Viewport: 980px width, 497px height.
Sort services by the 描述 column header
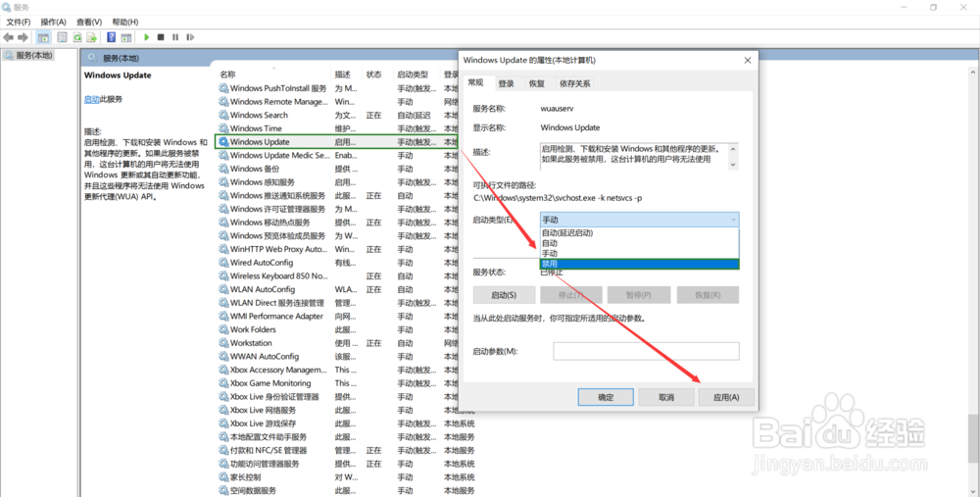pyautogui.click(x=347, y=75)
